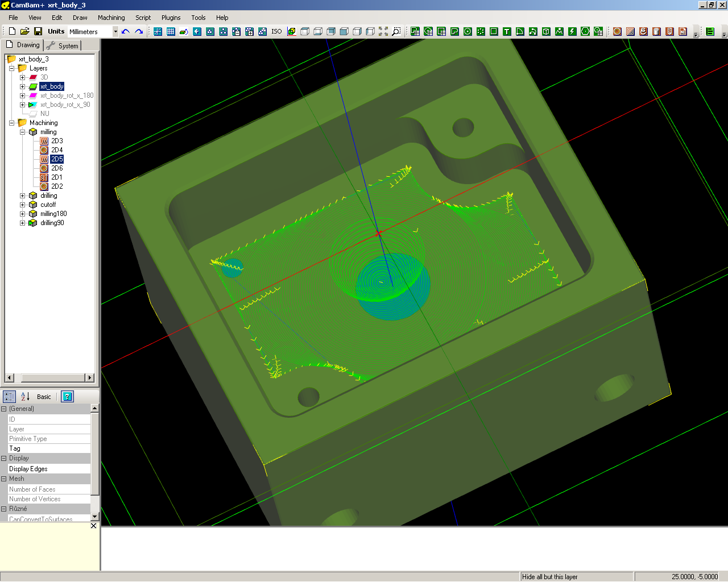
Task: Click the NC g-code toolbar icon
Action: coord(682,31)
